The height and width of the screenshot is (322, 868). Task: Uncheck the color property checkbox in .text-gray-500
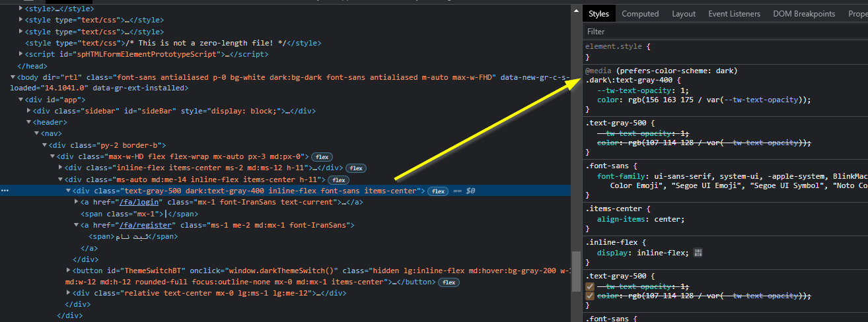(x=590, y=296)
